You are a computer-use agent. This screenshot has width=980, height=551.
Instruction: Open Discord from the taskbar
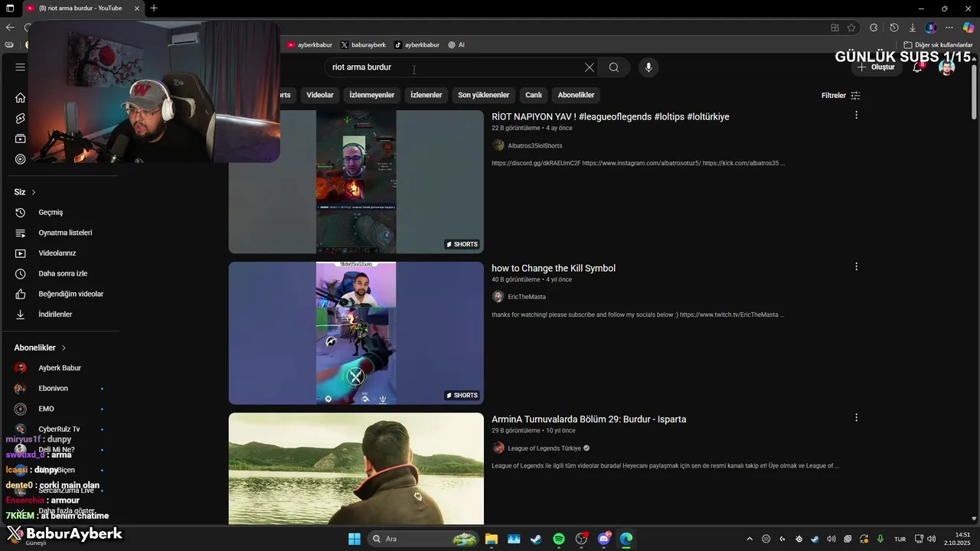coord(604,539)
